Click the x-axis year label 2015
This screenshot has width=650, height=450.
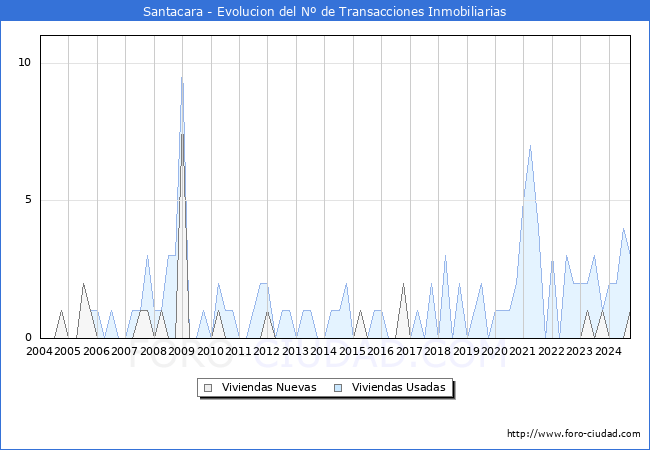(x=352, y=351)
